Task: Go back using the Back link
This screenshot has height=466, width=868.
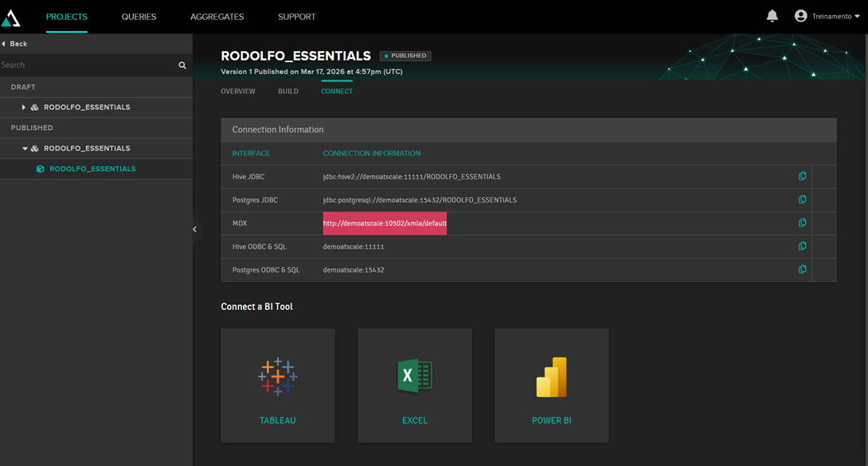Action: 15,44
